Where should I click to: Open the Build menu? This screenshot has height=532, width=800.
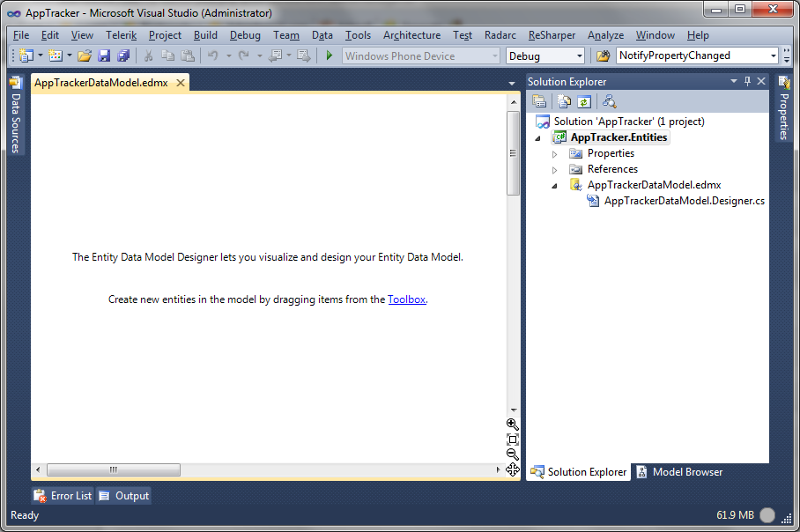click(205, 35)
